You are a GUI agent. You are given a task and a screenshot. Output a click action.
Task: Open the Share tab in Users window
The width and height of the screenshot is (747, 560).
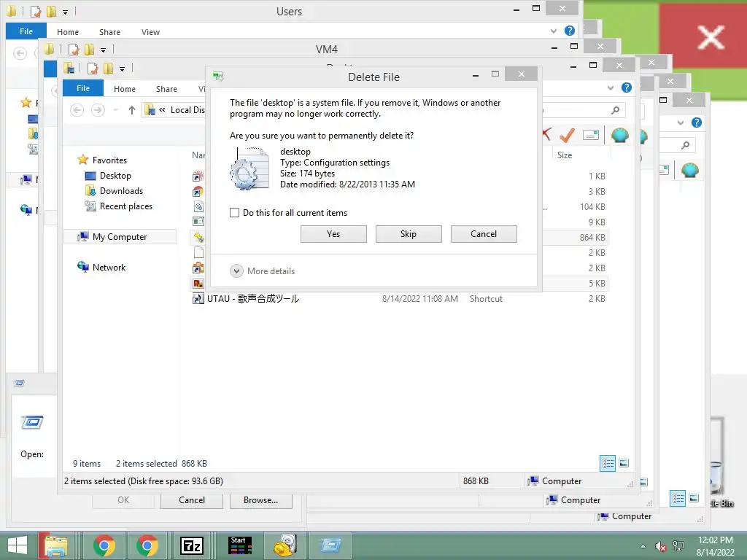pyautogui.click(x=109, y=32)
